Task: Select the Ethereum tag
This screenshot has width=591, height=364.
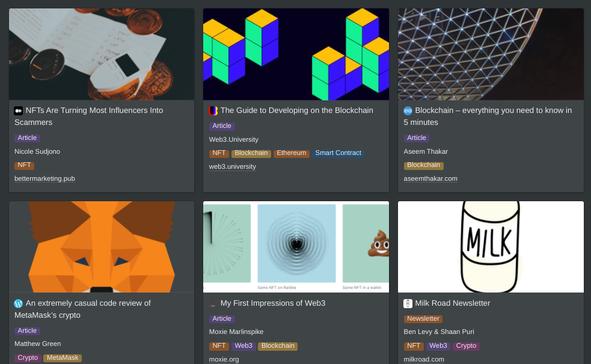Action: tap(292, 153)
